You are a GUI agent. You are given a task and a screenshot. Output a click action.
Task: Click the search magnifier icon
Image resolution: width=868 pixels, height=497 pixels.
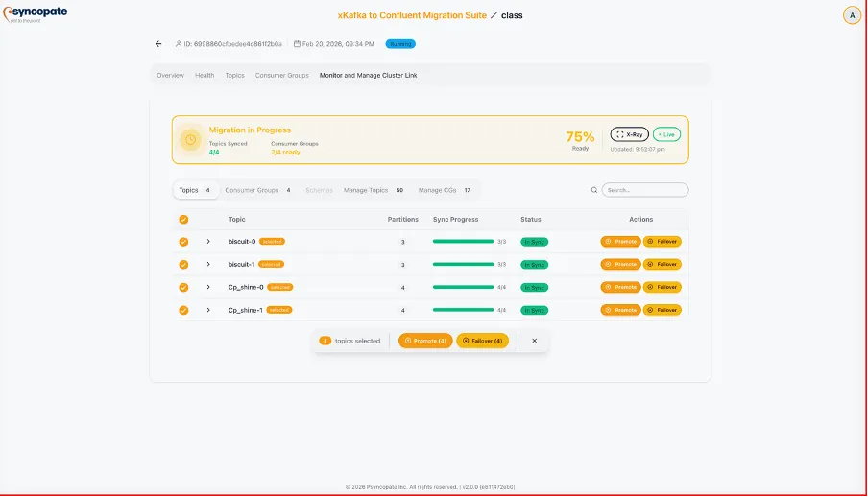[594, 190]
